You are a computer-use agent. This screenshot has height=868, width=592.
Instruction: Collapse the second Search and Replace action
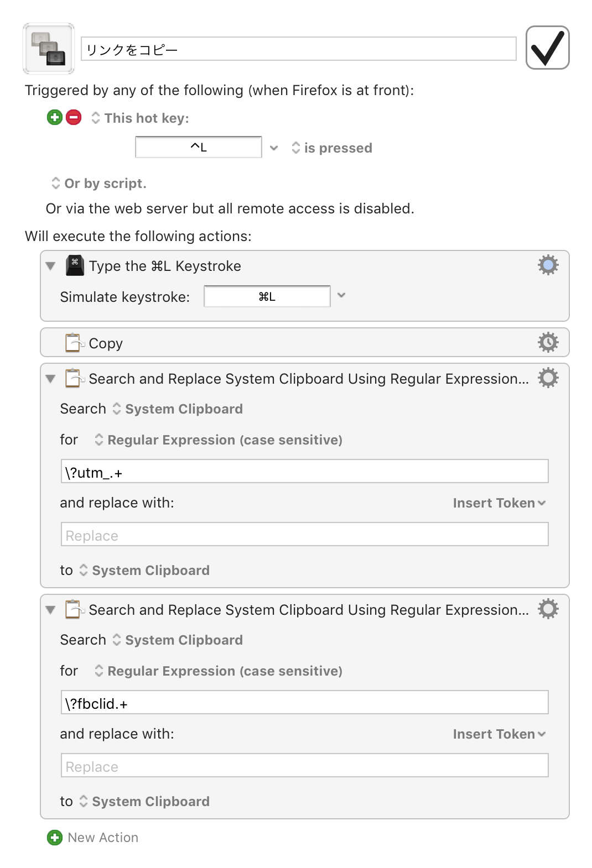[51, 610]
